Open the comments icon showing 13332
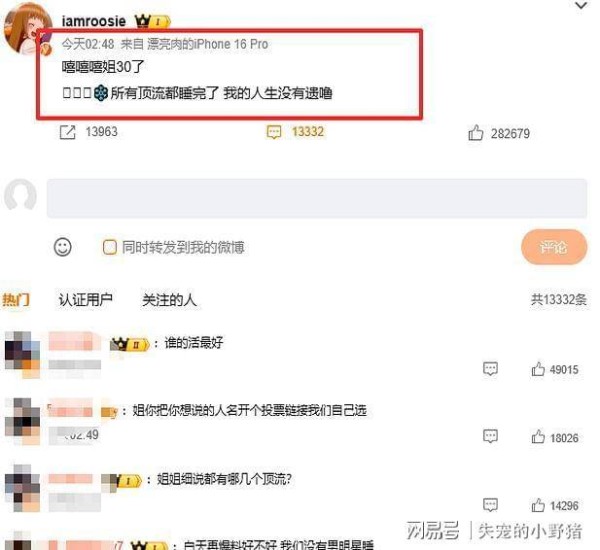 pyautogui.click(x=274, y=132)
